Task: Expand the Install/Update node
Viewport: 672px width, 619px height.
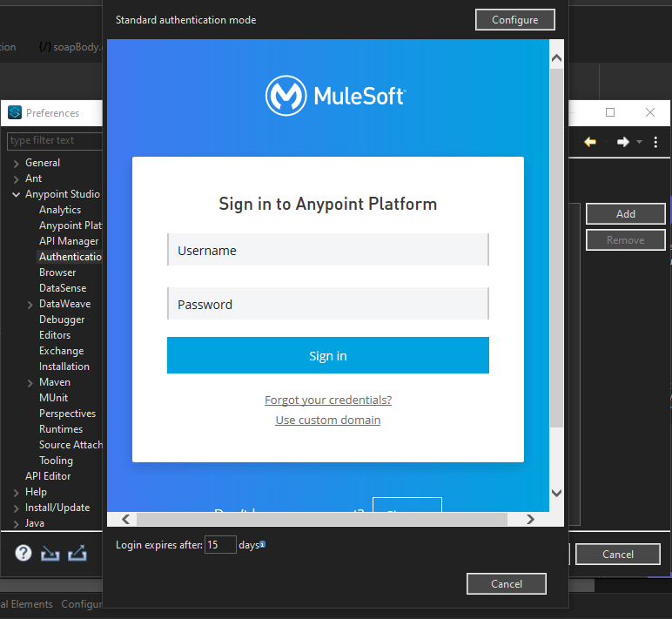Action: point(16,508)
